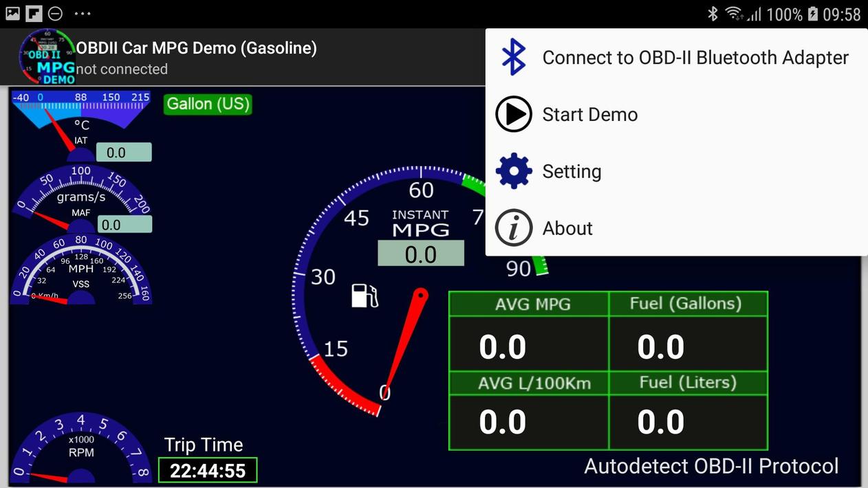Tap the OBD II MPG Demo app logo

pos(47,57)
